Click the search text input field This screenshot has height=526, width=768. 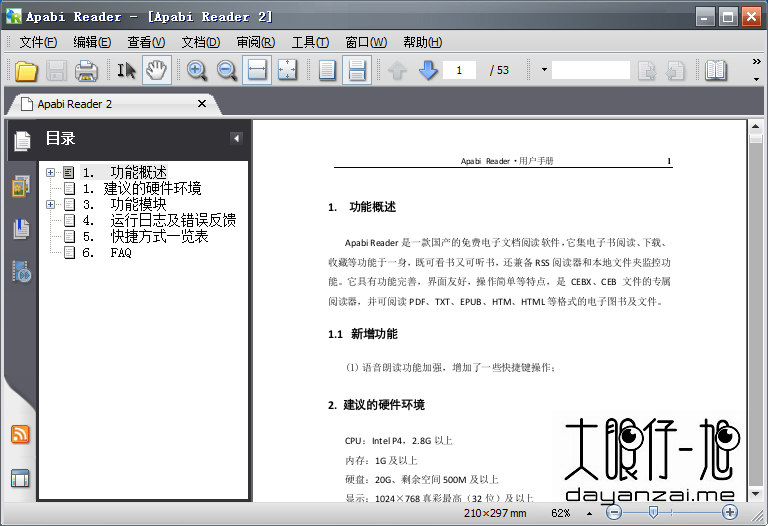tap(591, 71)
